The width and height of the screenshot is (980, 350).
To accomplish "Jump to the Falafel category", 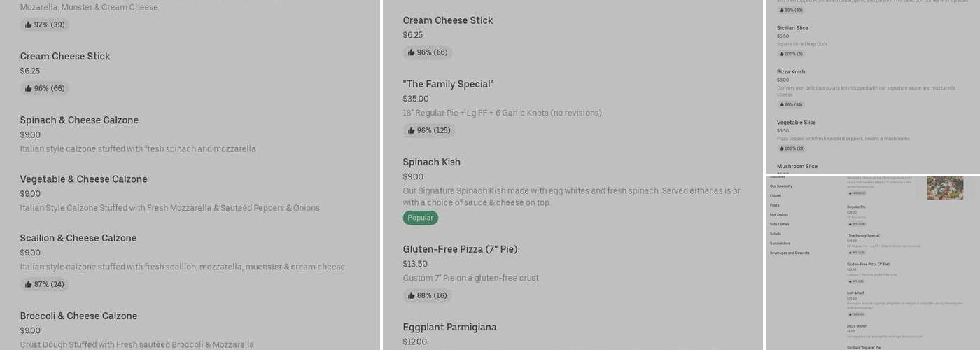I will (776, 196).
